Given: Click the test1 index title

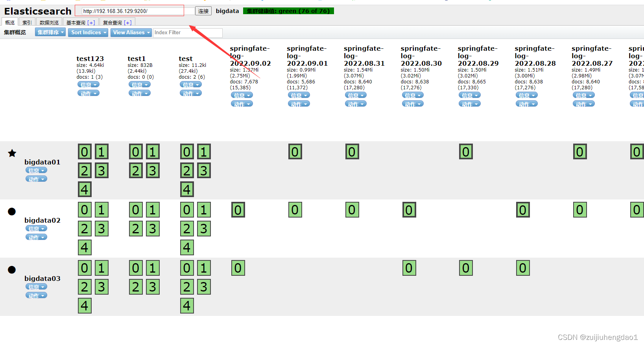Looking at the screenshot, I should 137,59.
